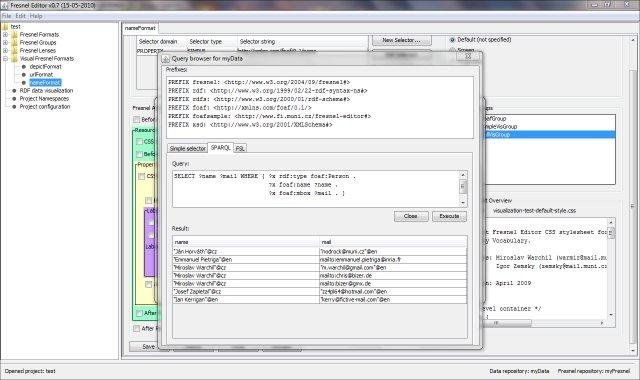Toggle the CSS checkbox in Property box
640x380 pixels.
[141, 176]
